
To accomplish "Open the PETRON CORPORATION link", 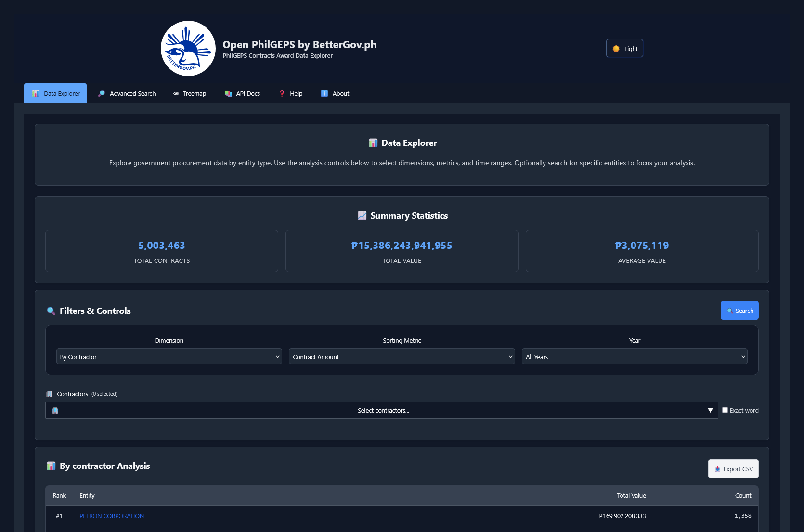I will tap(112, 516).
